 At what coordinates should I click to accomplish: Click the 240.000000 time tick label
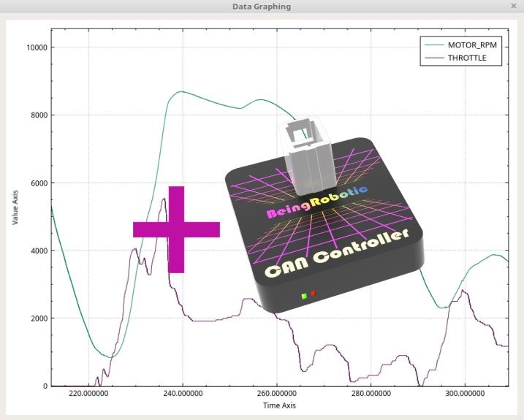click(183, 393)
